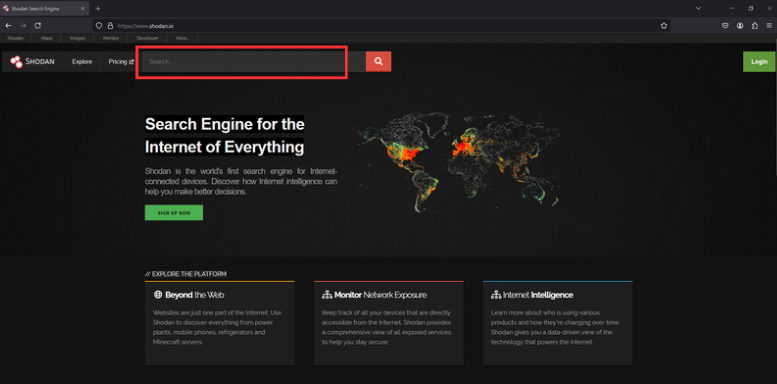Viewport: 777px width, 384px height.
Task: Select the Shodan Search Engine browser tab
Action: coord(45,8)
